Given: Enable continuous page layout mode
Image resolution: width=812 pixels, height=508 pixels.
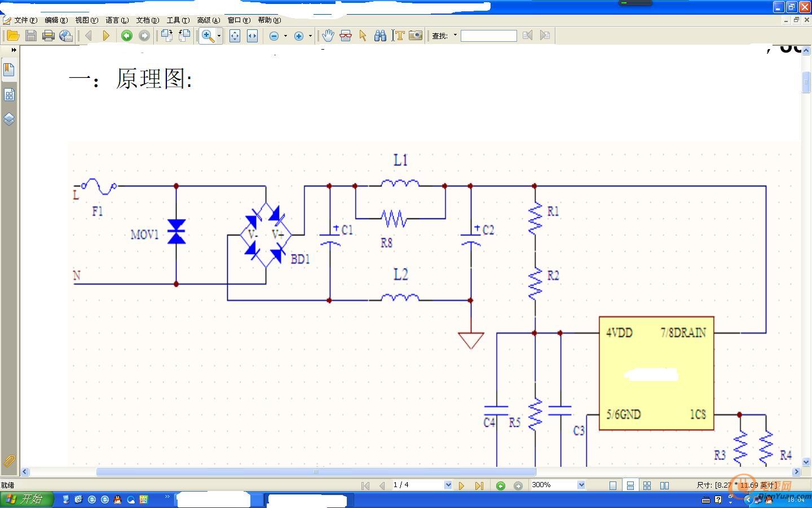Looking at the screenshot, I should (630, 485).
